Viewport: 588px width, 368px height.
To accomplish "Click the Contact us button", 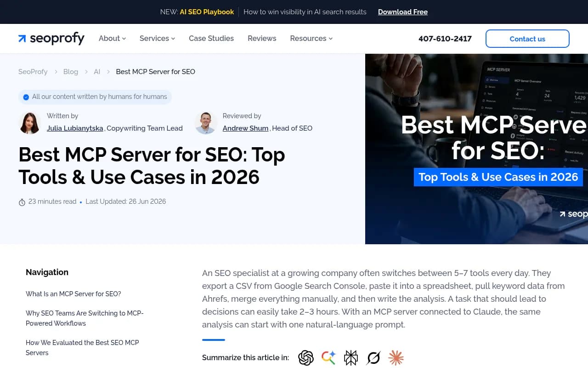I will [x=527, y=39].
